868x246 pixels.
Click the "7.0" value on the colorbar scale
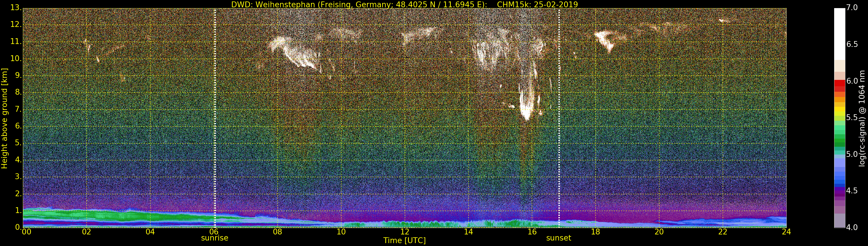coord(852,8)
